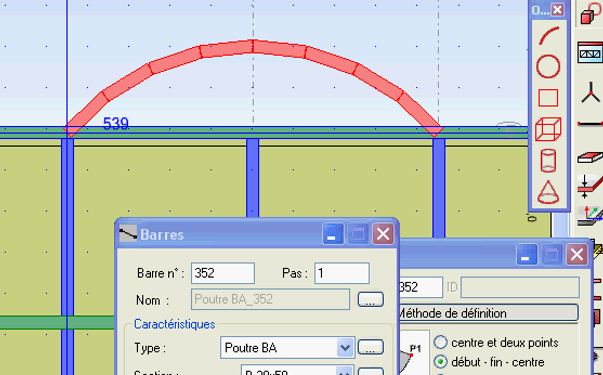Viewport: 603px width, 375px height.
Task: Select the circle drawing tool
Action: 548,67
